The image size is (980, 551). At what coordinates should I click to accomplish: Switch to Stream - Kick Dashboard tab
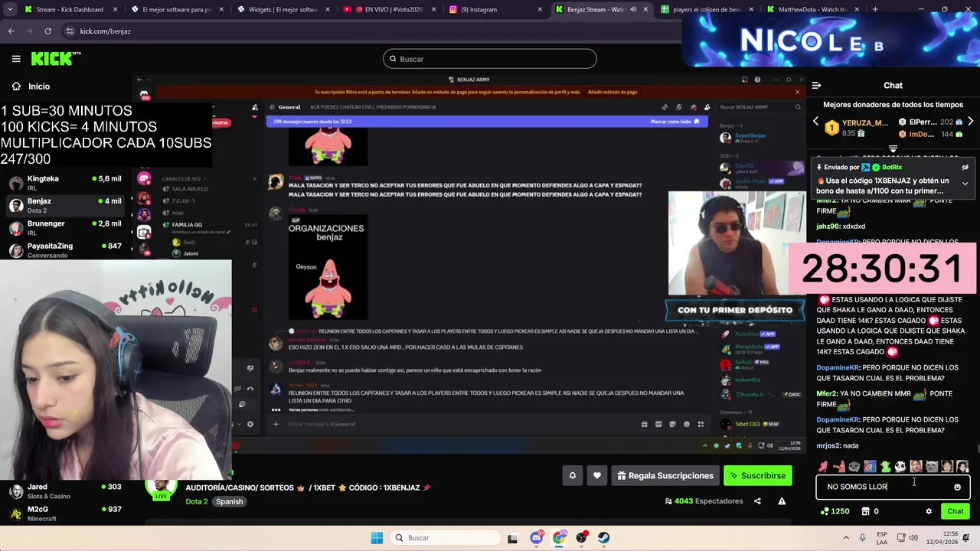(x=70, y=9)
